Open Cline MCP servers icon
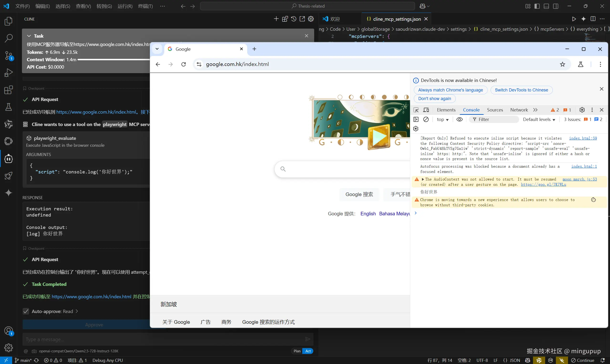Screen dimensions: 610x364 click(x=285, y=19)
